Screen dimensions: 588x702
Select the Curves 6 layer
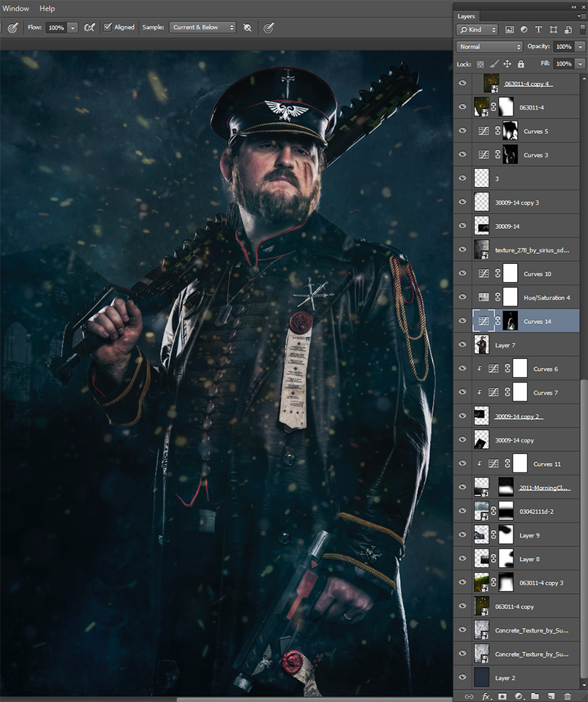(525, 369)
